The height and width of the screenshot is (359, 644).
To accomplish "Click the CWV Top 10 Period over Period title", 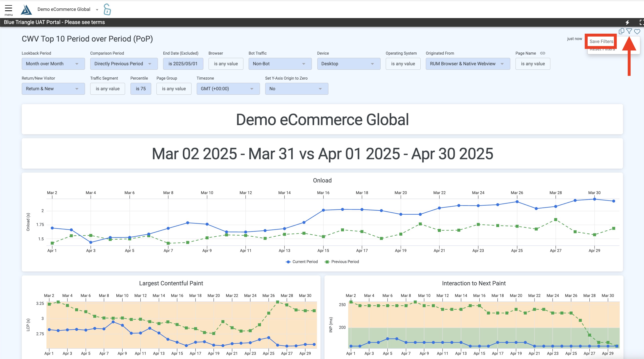I will tap(87, 39).
